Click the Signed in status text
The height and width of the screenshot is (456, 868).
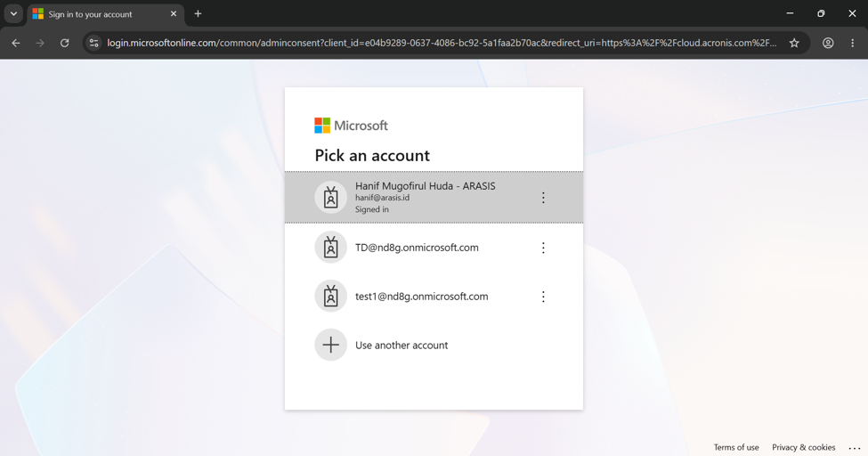point(371,209)
